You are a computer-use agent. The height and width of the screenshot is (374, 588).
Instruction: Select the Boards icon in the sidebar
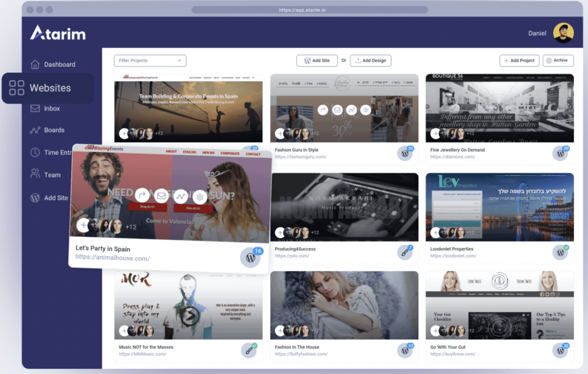click(35, 130)
